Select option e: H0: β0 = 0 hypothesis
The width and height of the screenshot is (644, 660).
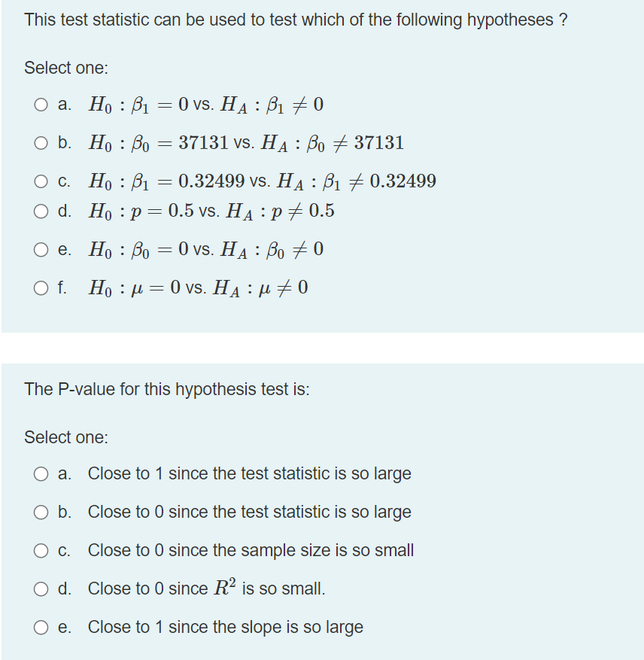tap(40, 249)
